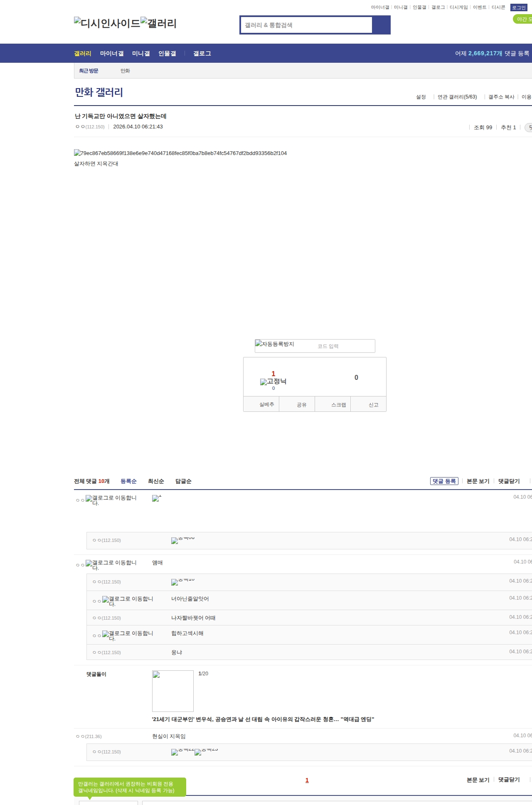
Task: Open the '21세기 대군부인' news headline link
Action: click(x=263, y=719)
